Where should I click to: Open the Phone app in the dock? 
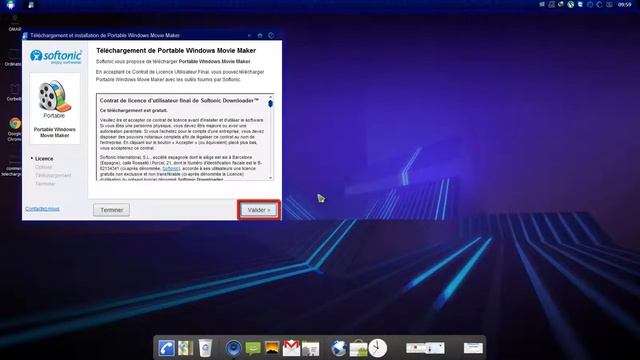[167, 348]
